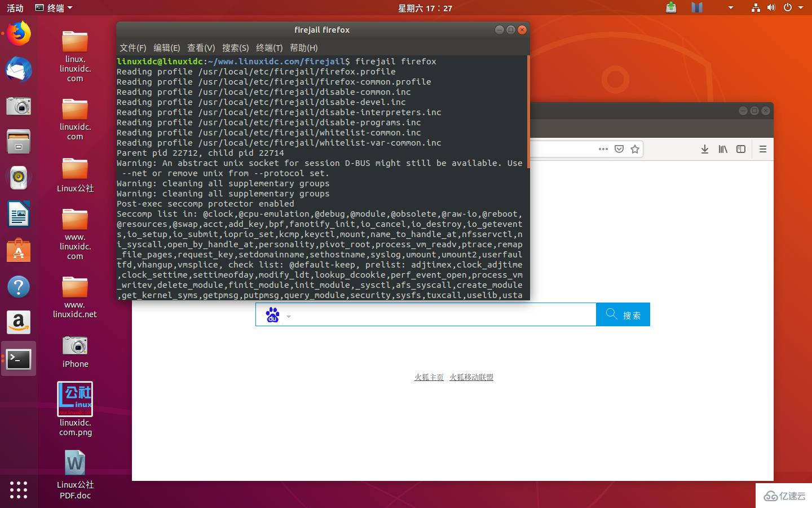The width and height of the screenshot is (812, 508).
Task: Open the iPhone camera desktop icon
Action: coord(75,352)
